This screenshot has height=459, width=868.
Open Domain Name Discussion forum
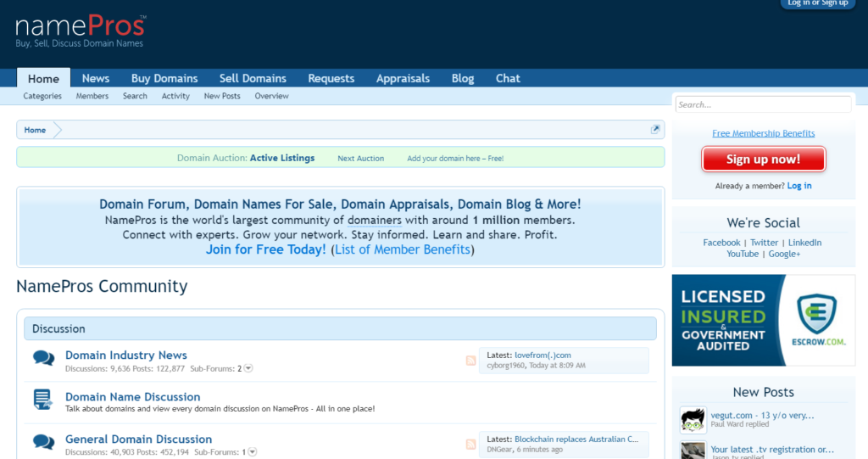coord(133,397)
